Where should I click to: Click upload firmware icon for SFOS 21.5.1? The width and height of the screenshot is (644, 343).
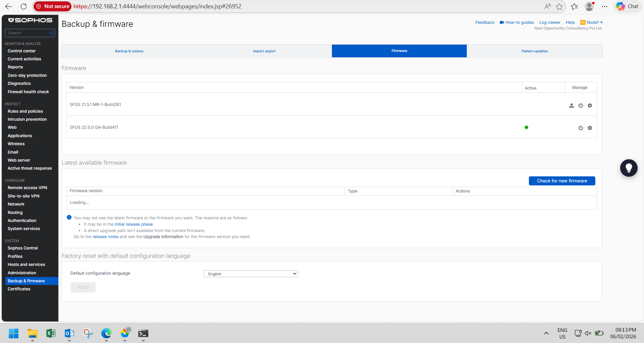pos(572,106)
